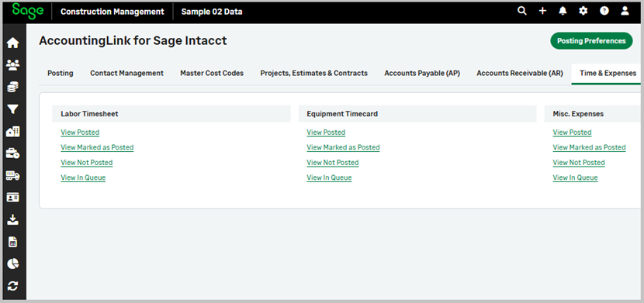644x303 pixels.
Task: Click the Misc. Expenses section heading
Action: tap(578, 114)
